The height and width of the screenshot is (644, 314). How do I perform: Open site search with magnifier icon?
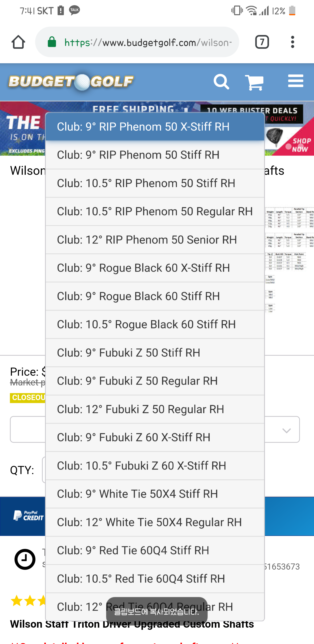tap(221, 82)
